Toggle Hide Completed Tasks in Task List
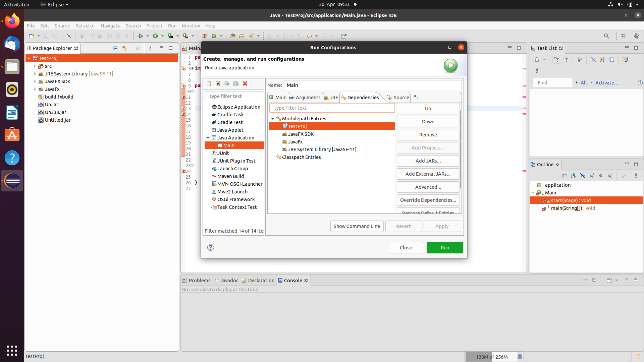644x362 pixels. (593, 60)
